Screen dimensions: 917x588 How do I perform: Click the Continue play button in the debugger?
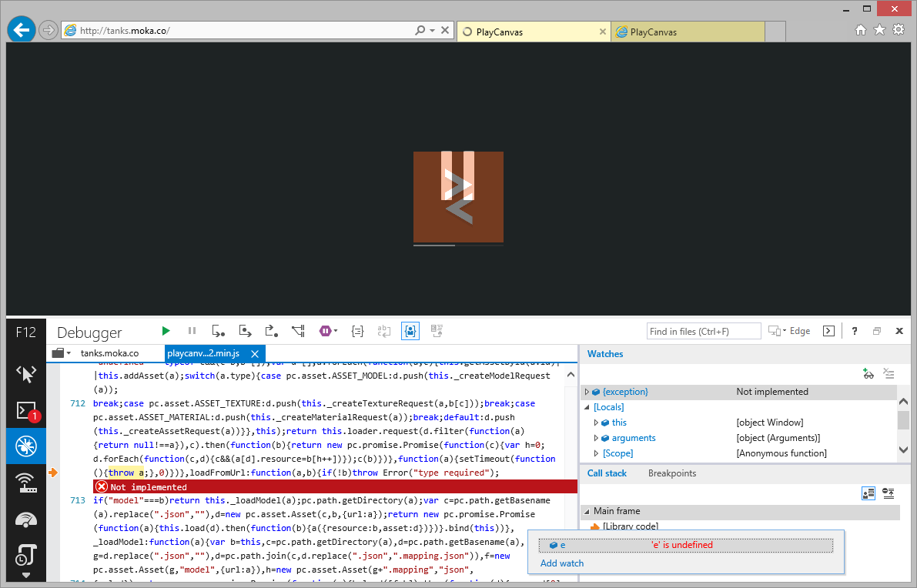(166, 332)
